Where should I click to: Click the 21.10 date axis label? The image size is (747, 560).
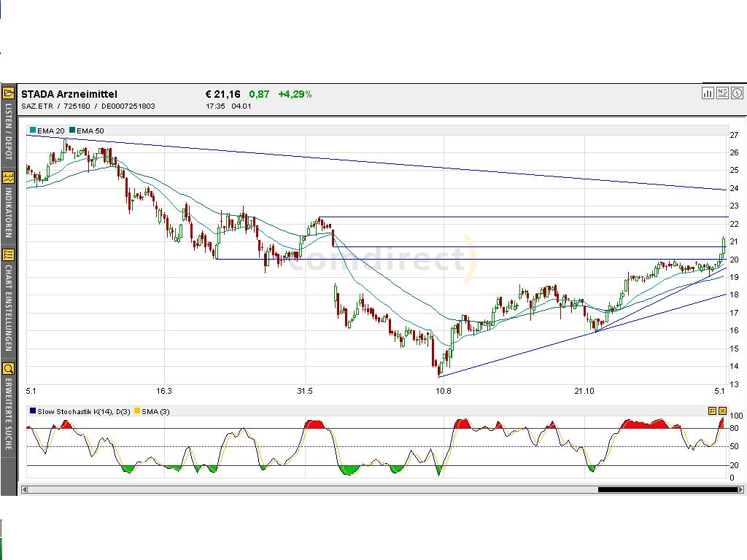[x=584, y=391]
